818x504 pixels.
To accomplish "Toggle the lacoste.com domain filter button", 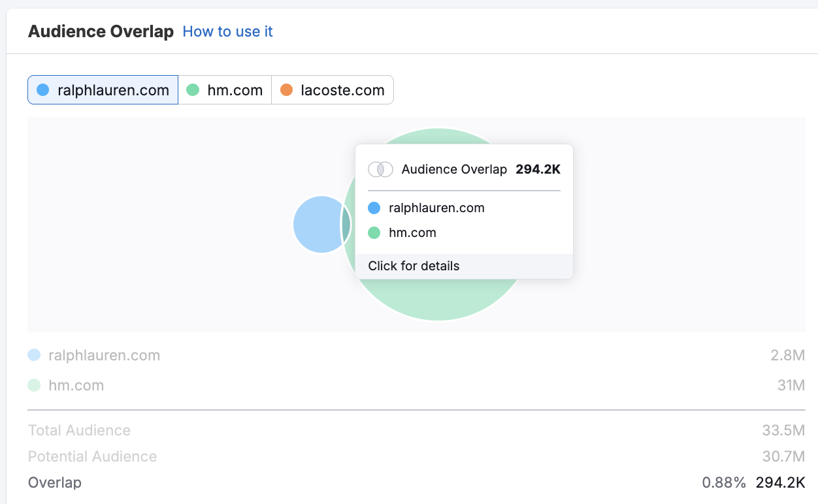I will (x=333, y=90).
